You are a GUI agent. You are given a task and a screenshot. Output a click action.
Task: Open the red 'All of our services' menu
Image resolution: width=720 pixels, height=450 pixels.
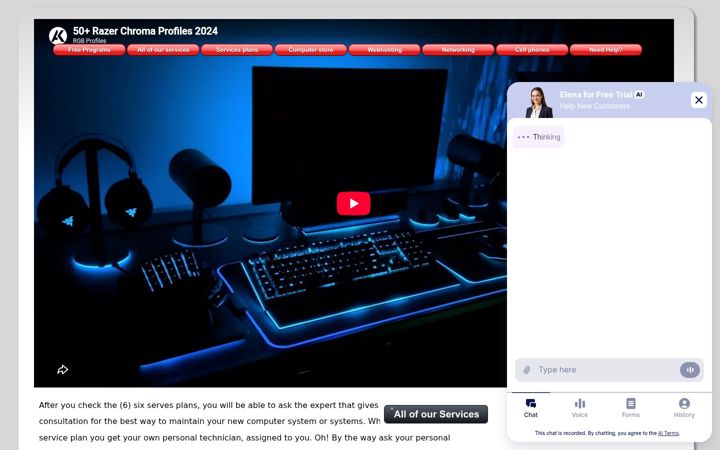tap(163, 50)
